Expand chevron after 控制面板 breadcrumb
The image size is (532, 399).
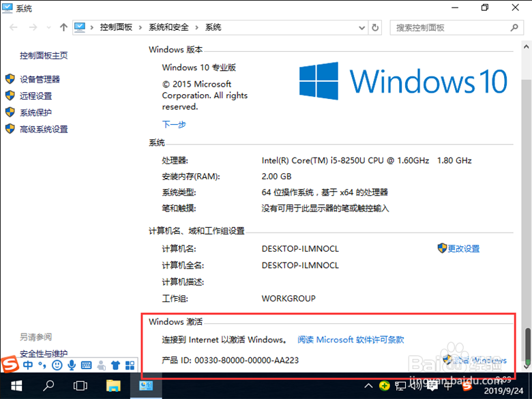pyautogui.click(x=140, y=27)
